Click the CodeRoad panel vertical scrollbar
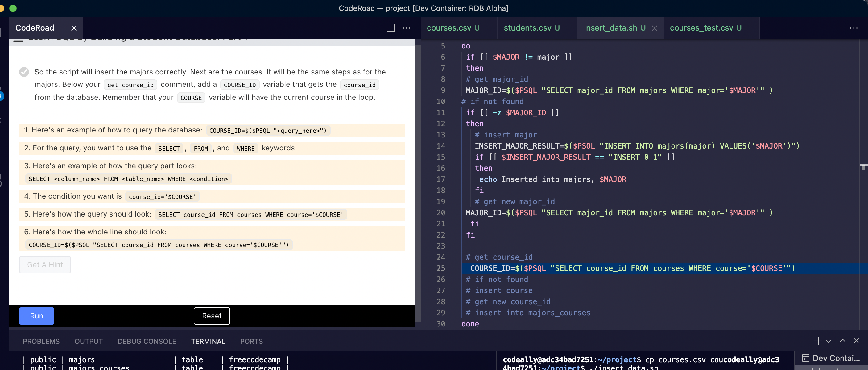This screenshot has height=370, width=868. click(417, 182)
